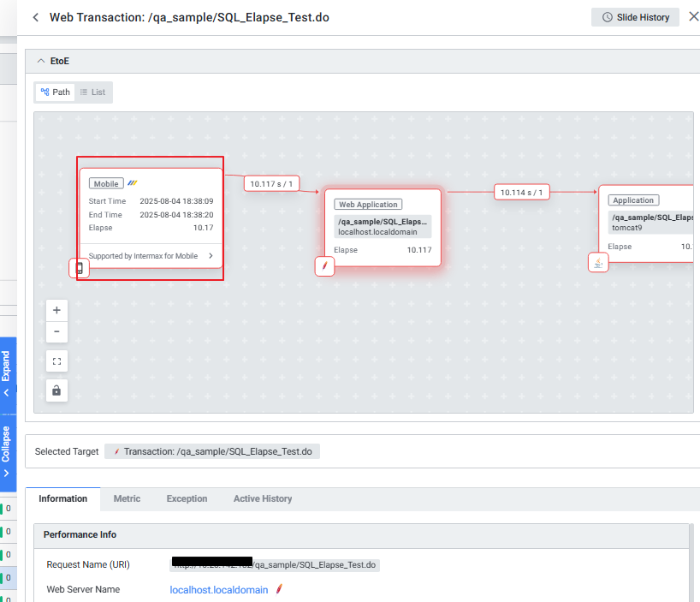Toggle the diagram lock icon
The width and height of the screenshot is (700, 602).
point(56,390)
